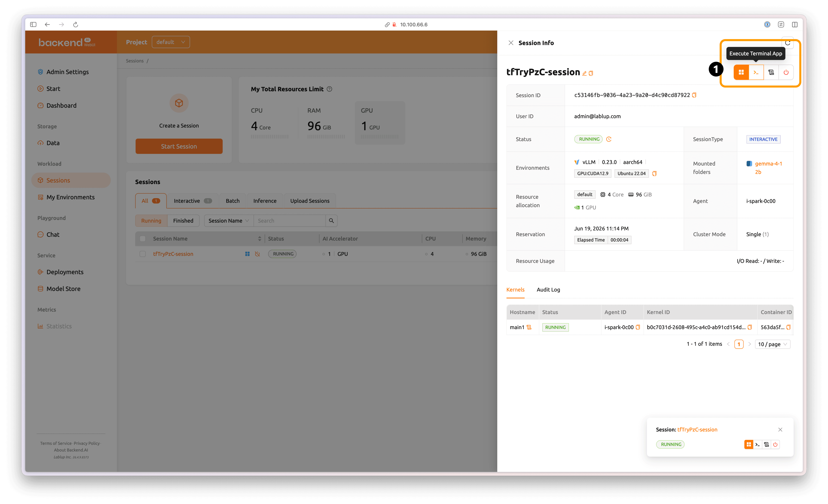Click the search magnifier button
This screenshot has width=828, height=504.
[x=331, y=221]
